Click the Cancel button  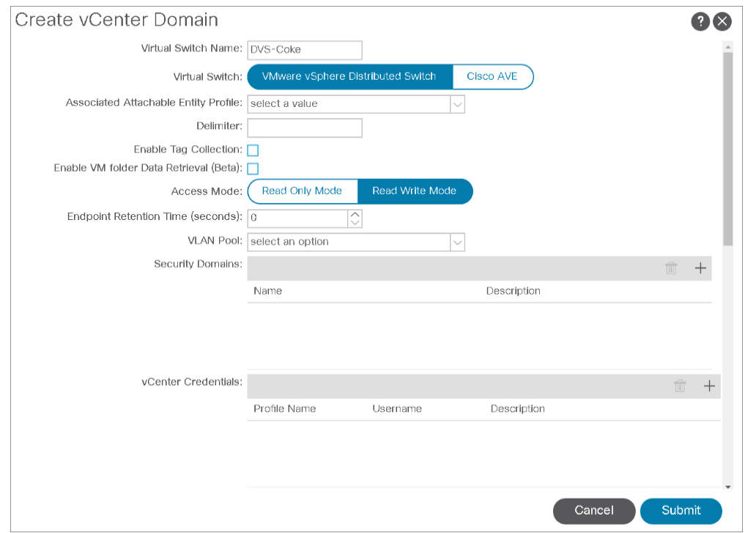pos(593,510)
